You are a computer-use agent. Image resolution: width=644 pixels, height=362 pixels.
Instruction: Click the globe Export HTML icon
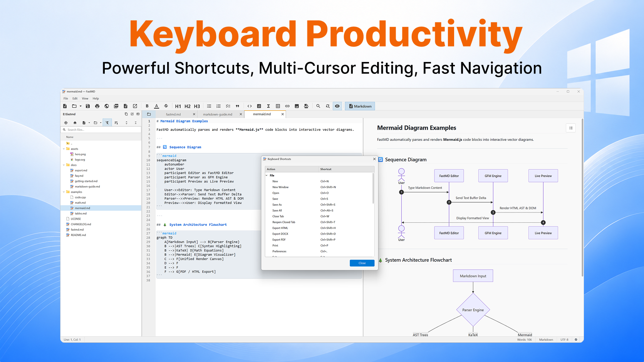(x=107, y=106)
